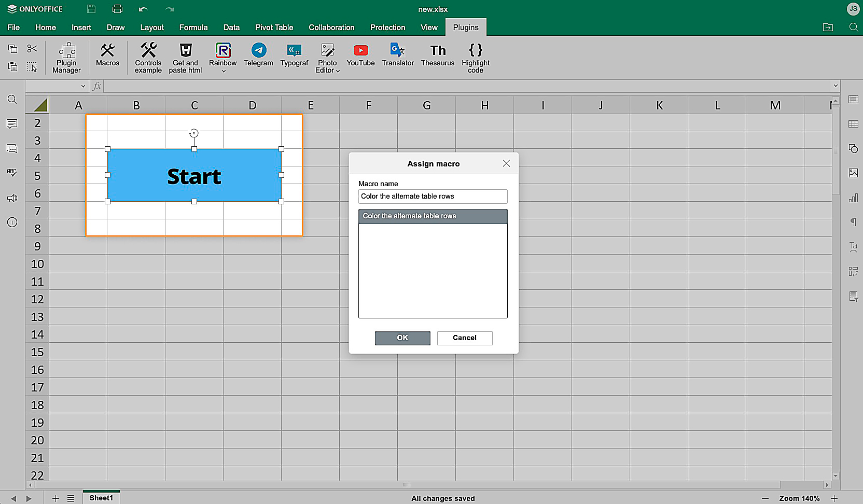Open the Telegram plugin
This screenshot has width=863, height=504.
click(258, 55)
